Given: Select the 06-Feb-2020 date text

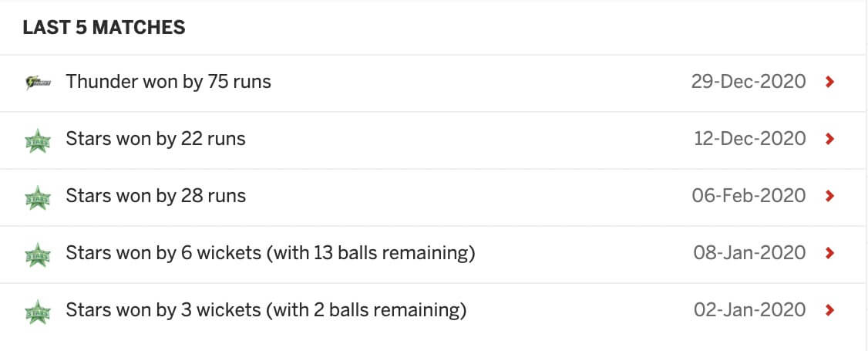Looking at the screenshot, I should [749, 196].
